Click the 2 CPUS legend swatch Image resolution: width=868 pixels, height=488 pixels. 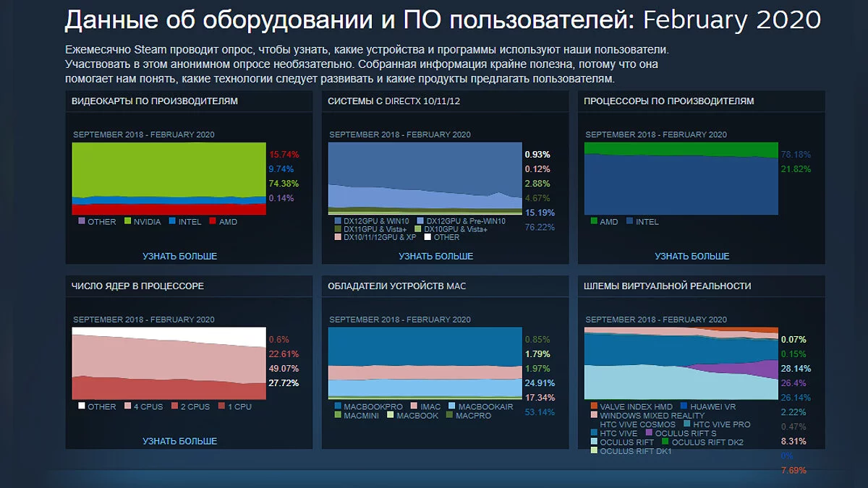pos(174,406)
